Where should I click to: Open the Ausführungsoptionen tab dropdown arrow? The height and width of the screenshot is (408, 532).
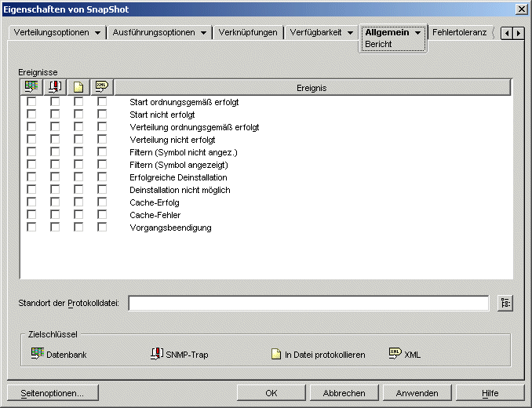click(202, 33)
